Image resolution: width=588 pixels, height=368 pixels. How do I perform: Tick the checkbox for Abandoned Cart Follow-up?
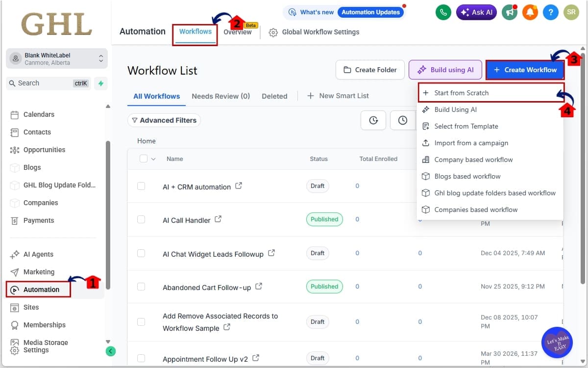(x=141, y=287)
